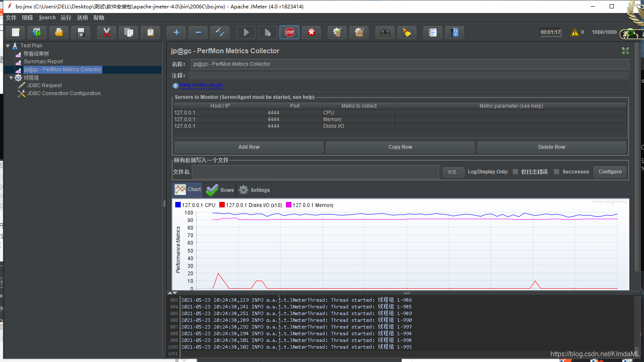
Task: Enable the 仅日志错误 checkbox
Action: click(x=515, y=172)
